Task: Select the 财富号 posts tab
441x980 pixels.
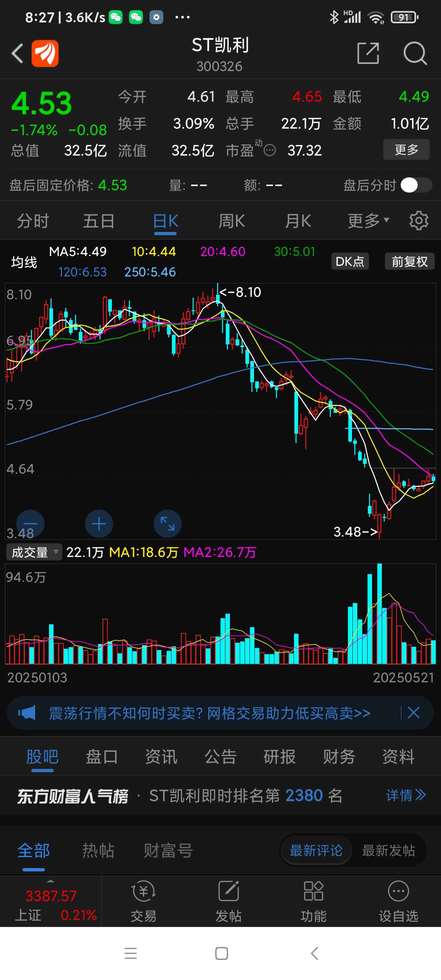Action: click(x=168, y=851)
